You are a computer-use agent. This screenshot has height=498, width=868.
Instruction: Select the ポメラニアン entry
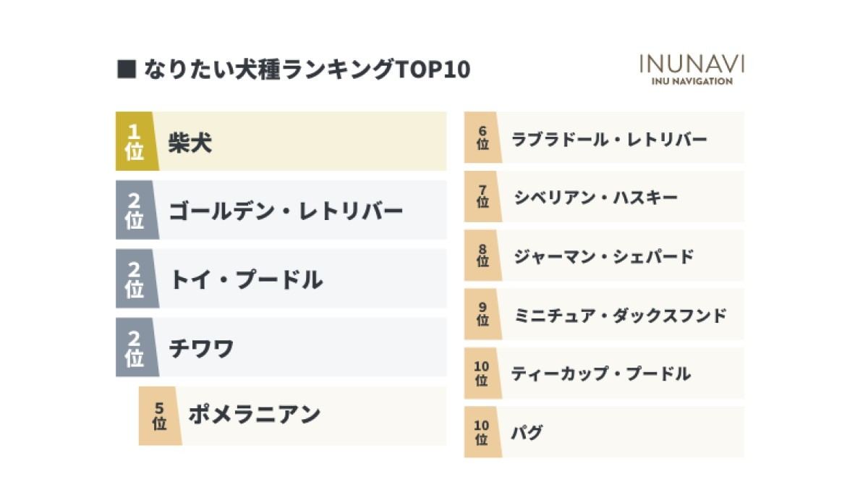(293, 415)
